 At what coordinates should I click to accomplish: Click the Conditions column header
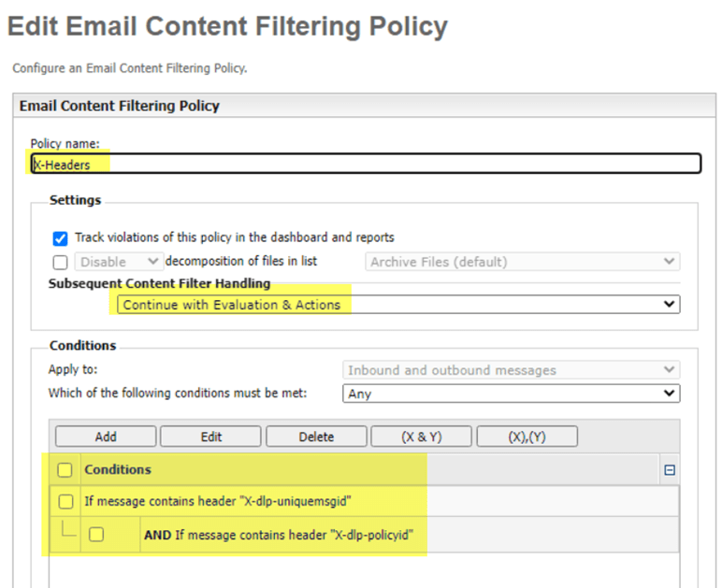pyautogui.click(x=118, y=469)
